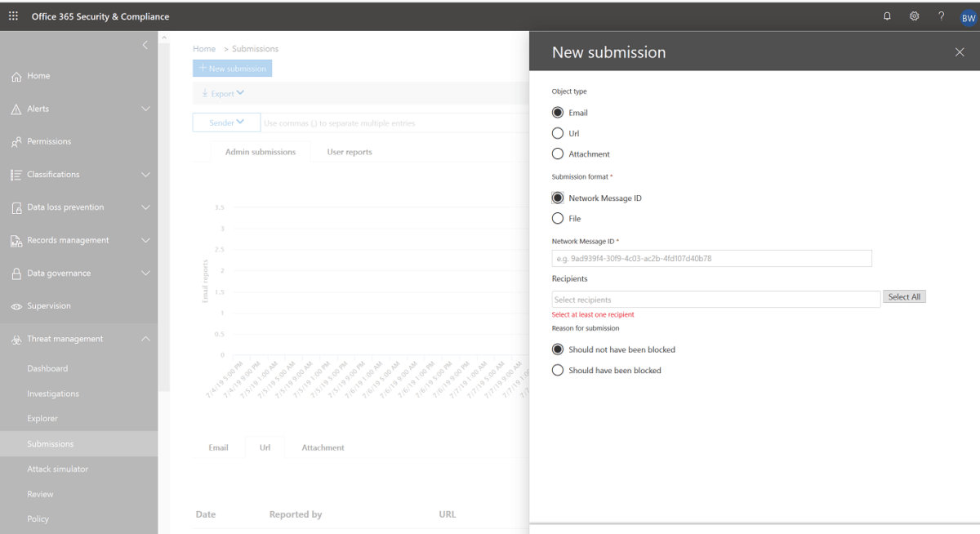Close the New submission panel

point(960,52)
